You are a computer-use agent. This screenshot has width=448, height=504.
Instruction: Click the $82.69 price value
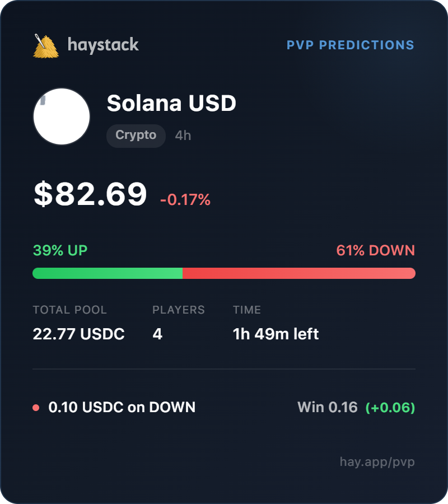[x=90, y=194]
